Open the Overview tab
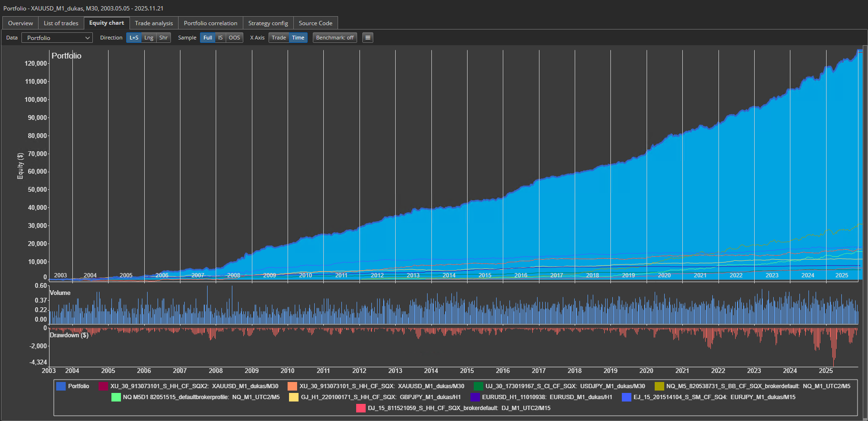868x421 pixels. [20, 23]
